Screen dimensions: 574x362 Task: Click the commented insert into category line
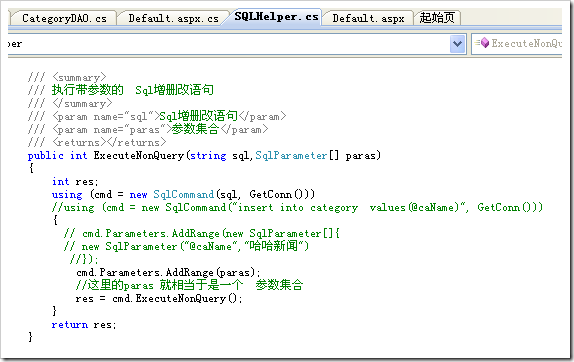click(297, 208)
